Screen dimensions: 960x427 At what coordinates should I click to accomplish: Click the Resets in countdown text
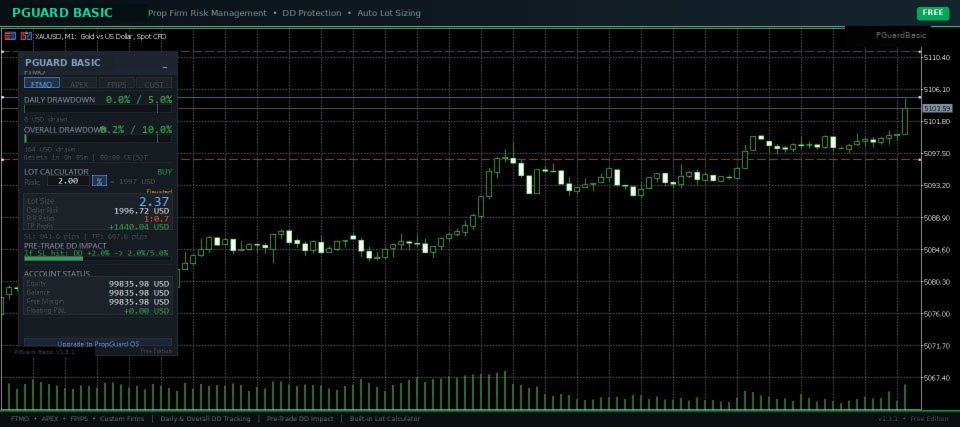86,157
